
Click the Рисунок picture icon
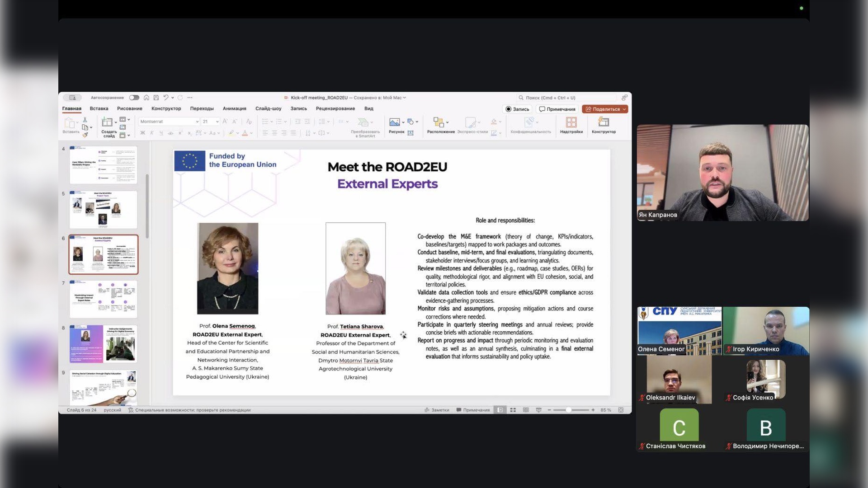point(394,122)
